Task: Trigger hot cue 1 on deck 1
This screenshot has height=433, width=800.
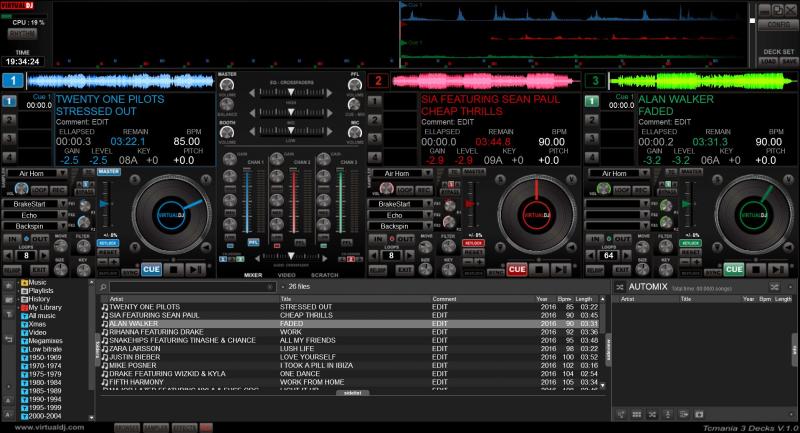Action: click(x=9, y=101)
